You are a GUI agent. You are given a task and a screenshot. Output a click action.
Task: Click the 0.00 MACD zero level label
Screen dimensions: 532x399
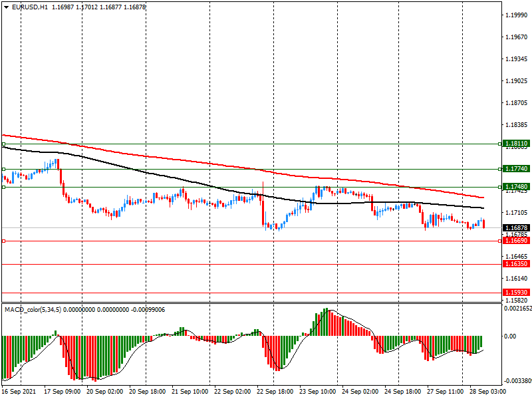[x=510, y=336]
